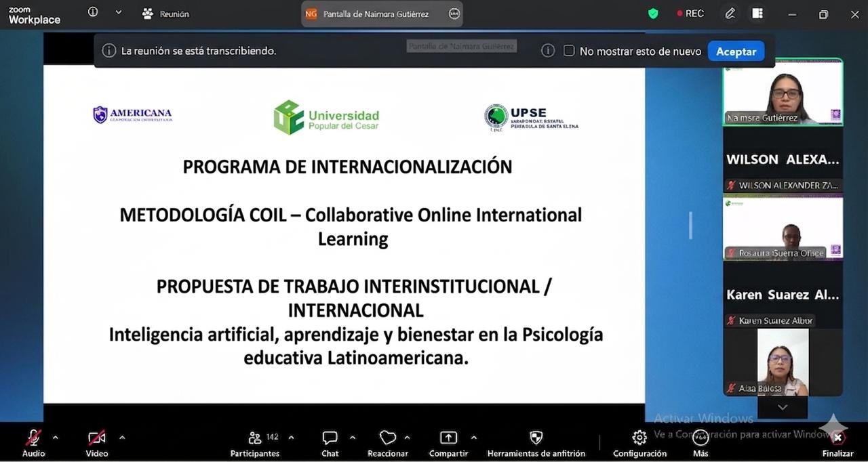The image size is (868, 462).
Task: Click Finalizar to end the meeting
Action: 837,444
